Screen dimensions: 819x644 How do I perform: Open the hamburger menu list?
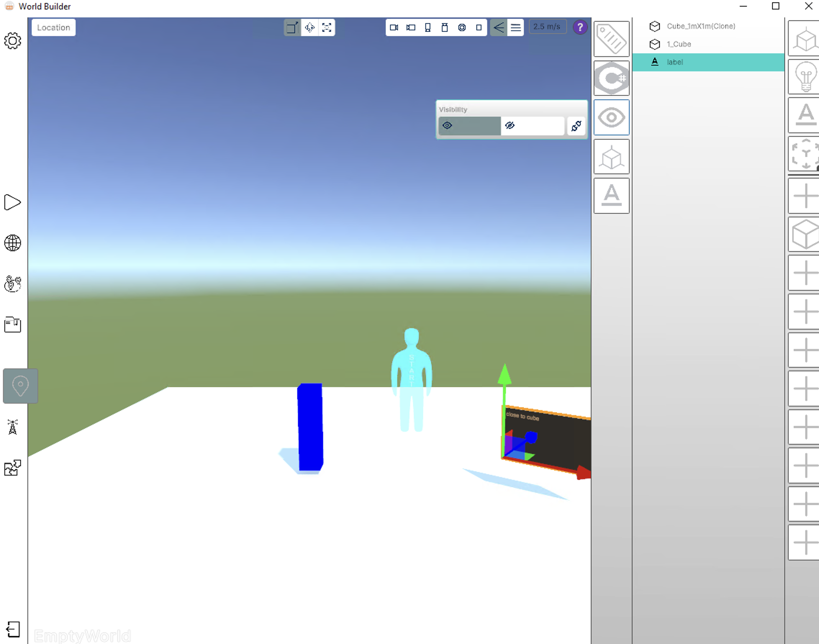coord(515,27)
